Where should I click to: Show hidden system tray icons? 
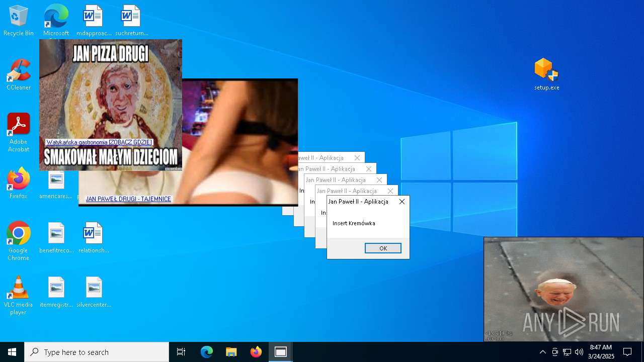[x=542, y=352]
